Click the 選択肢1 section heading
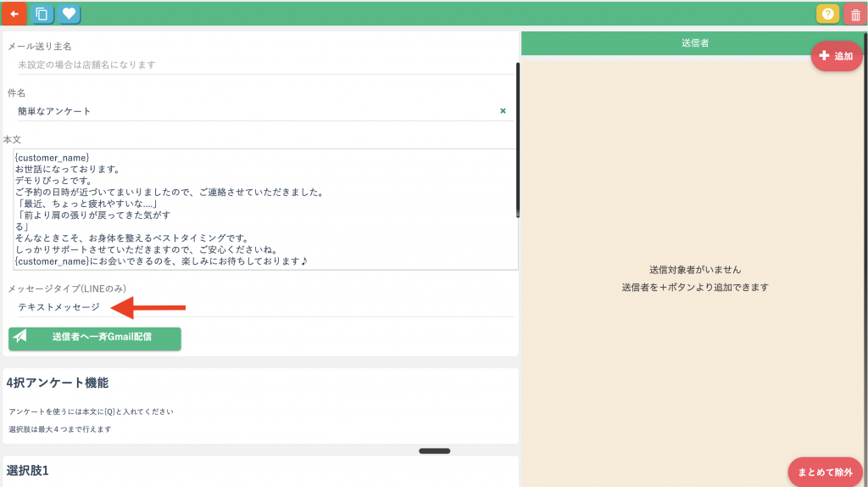 pos(28,470)
